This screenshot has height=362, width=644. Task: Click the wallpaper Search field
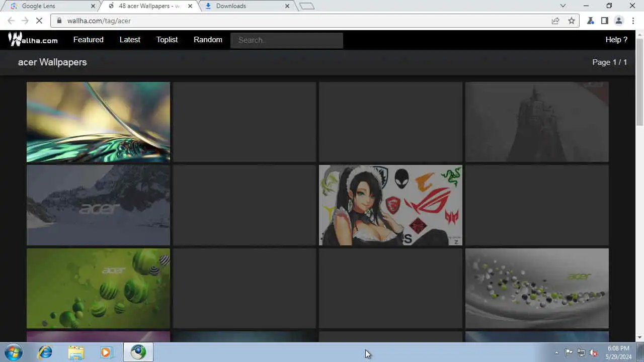(x=287, y=40)
